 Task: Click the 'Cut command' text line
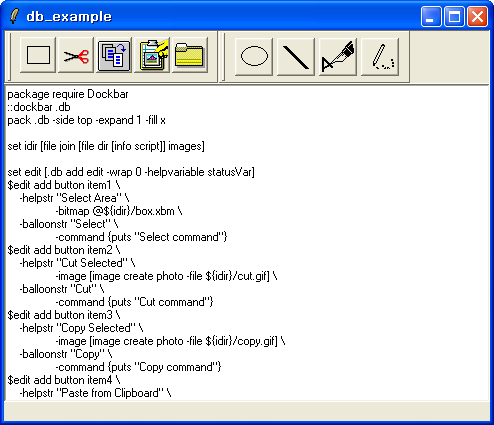[x=134, y=302]
